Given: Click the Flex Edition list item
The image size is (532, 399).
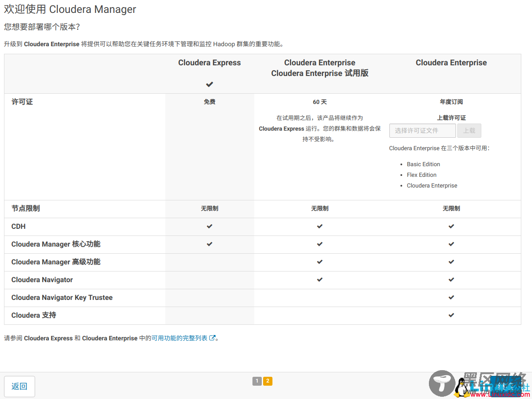Looking at the screenshot, I should click(x=422, y=175).
